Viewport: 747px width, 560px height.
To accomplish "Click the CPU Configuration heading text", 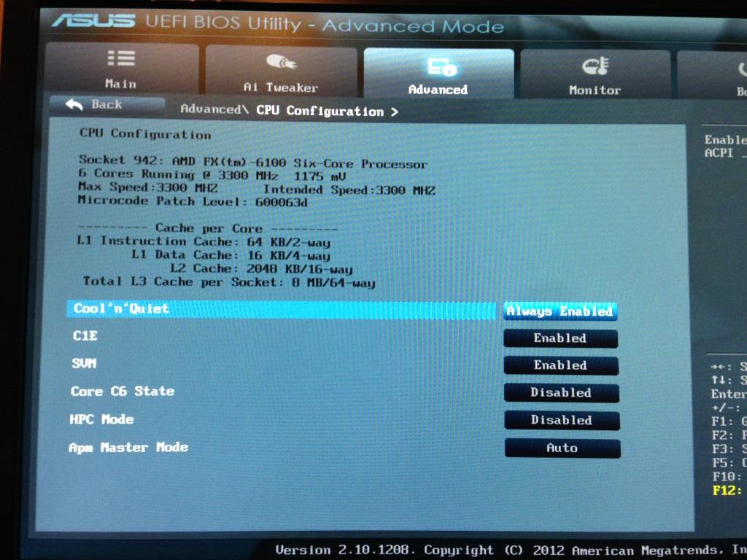I will (145, 134).
